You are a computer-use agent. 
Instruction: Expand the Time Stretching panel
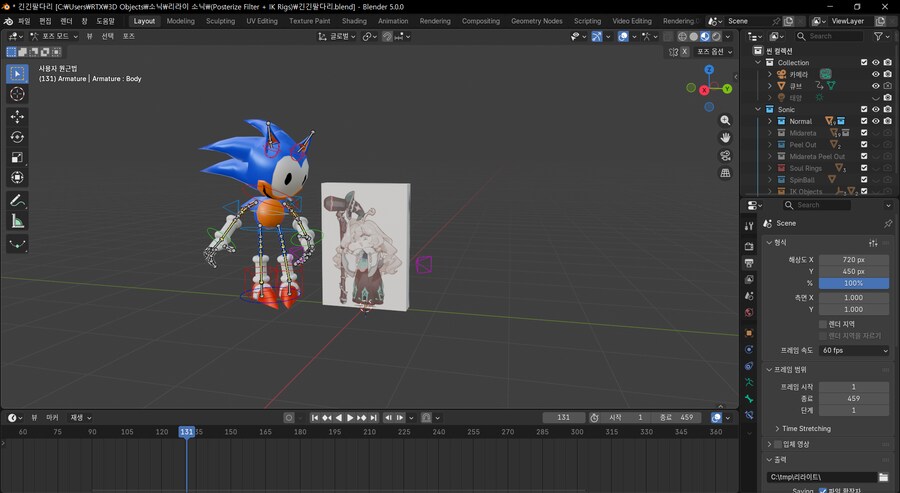[806, 428]
